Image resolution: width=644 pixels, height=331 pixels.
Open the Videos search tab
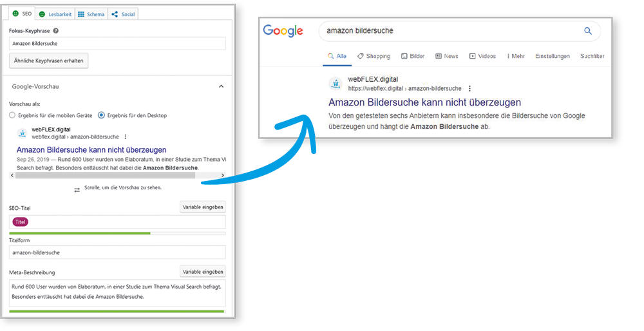click(482, 56)
